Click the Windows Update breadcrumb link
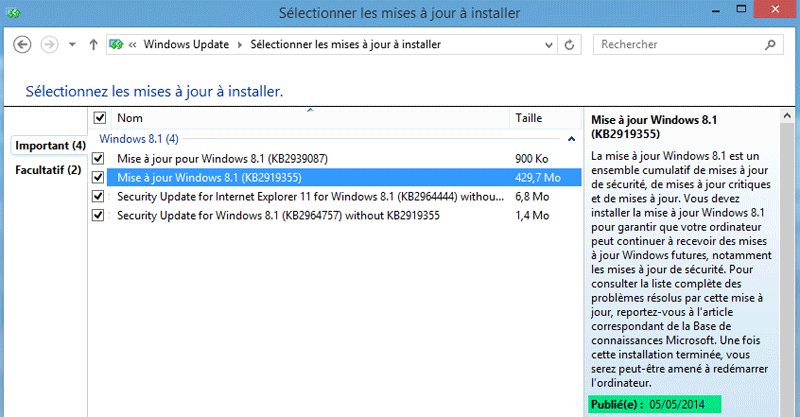The height and width of the screenshot is (417, 800). click(x=186, y=45)
